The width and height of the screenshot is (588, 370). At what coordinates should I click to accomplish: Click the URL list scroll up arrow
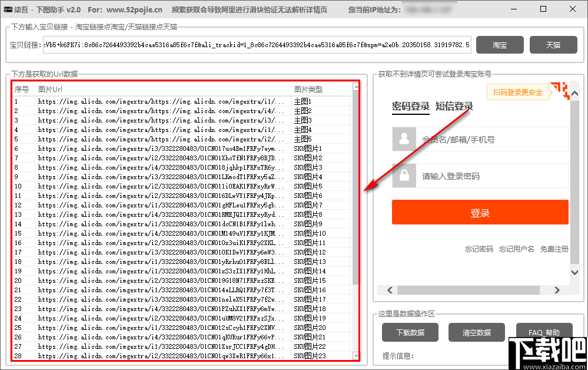(x=356, y=87)
